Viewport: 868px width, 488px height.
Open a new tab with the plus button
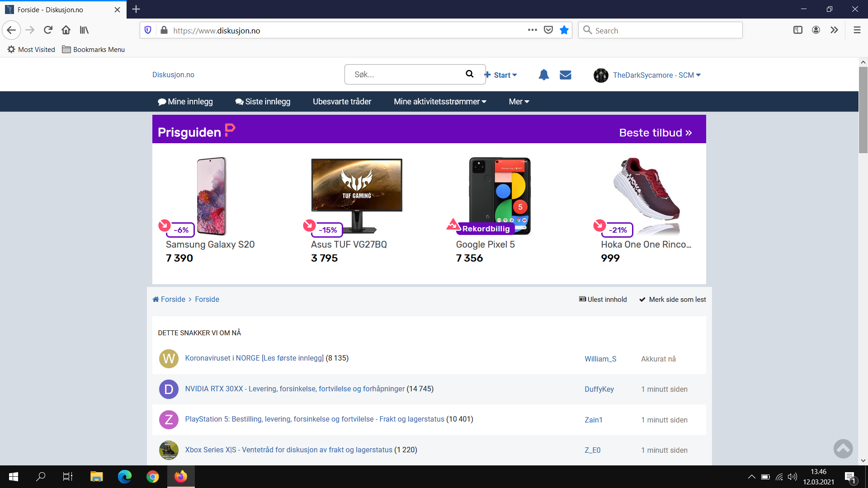(136, 9)
